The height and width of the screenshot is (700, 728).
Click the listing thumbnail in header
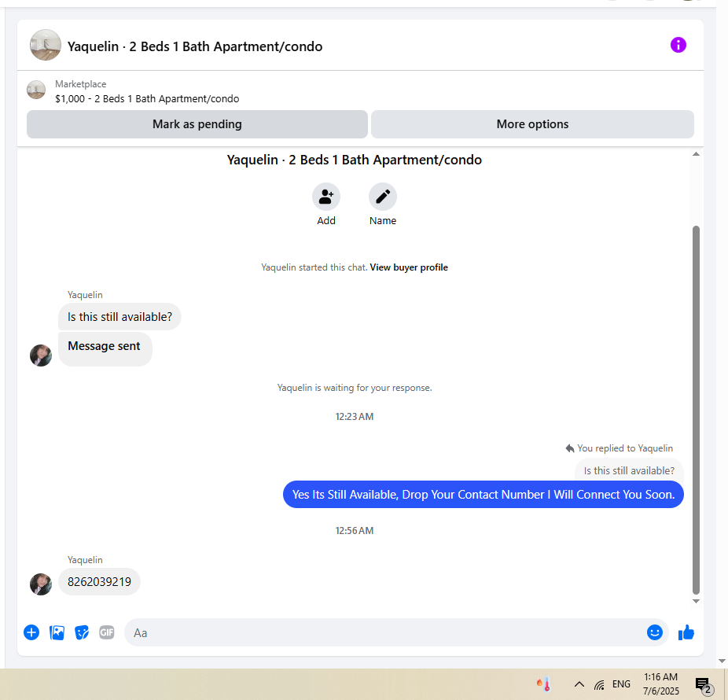pyautogui.click(x=46, y=45)
